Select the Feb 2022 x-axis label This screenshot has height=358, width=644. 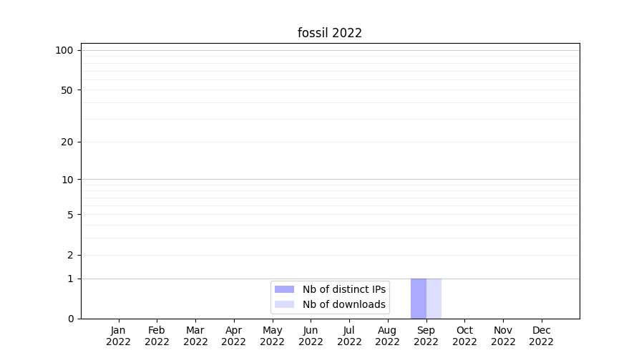pyautogui.click(x=157, y=336)
